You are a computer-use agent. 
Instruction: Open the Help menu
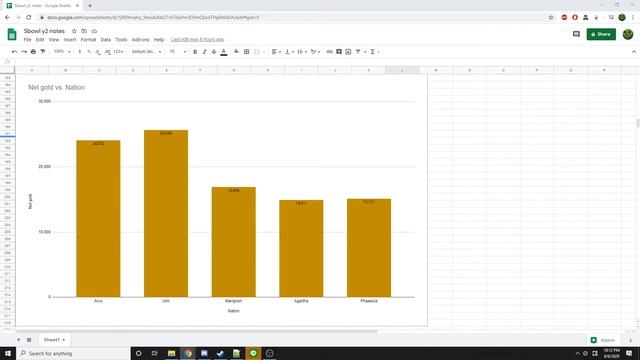click(x=159, y=40)
